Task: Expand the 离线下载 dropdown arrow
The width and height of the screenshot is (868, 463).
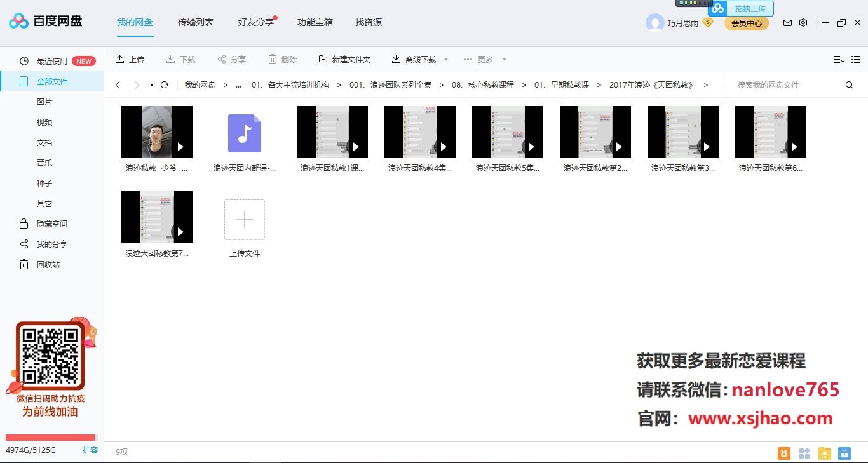Action: [446, 60]
